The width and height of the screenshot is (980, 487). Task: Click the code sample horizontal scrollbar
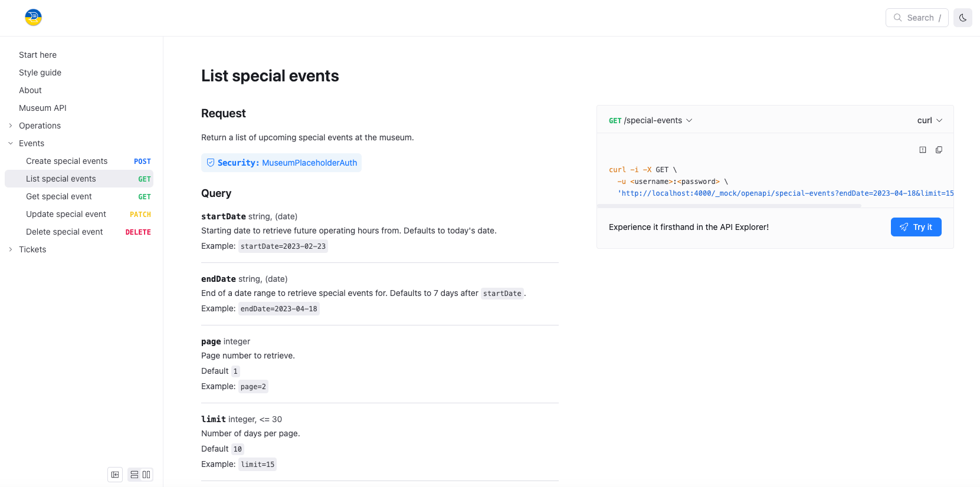(729, 206)
